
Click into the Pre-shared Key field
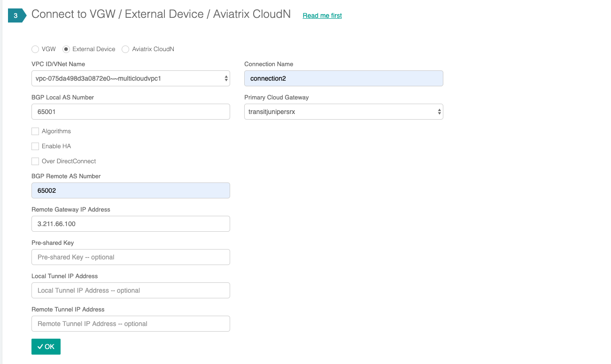pyautogui.click(x=131, y=257)
